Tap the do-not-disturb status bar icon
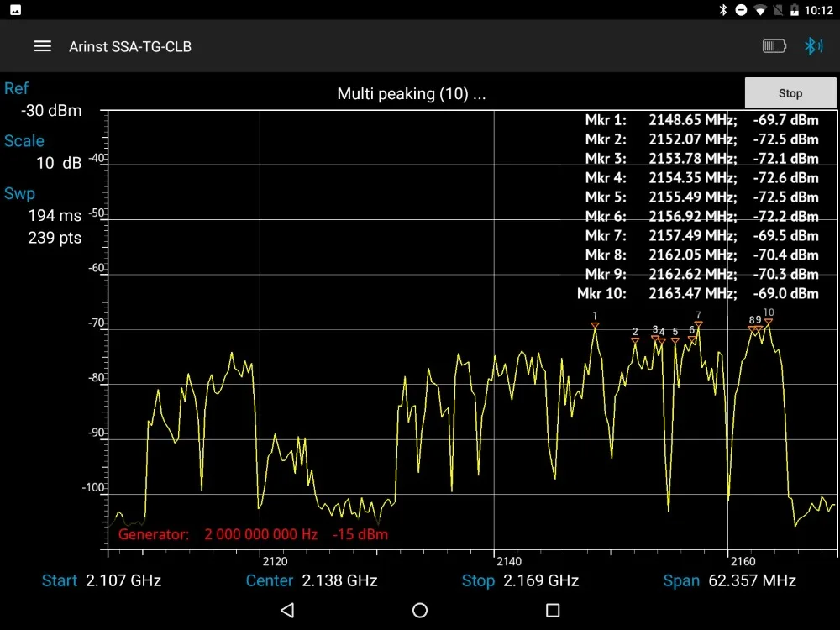 click(x=741, y=9)
